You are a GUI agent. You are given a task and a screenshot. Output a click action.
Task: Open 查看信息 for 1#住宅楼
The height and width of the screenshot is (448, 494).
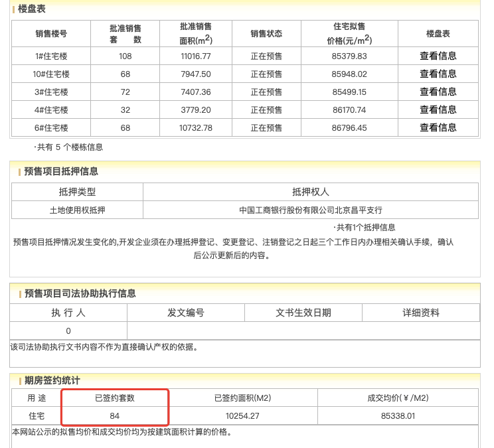tap(438, 56)
